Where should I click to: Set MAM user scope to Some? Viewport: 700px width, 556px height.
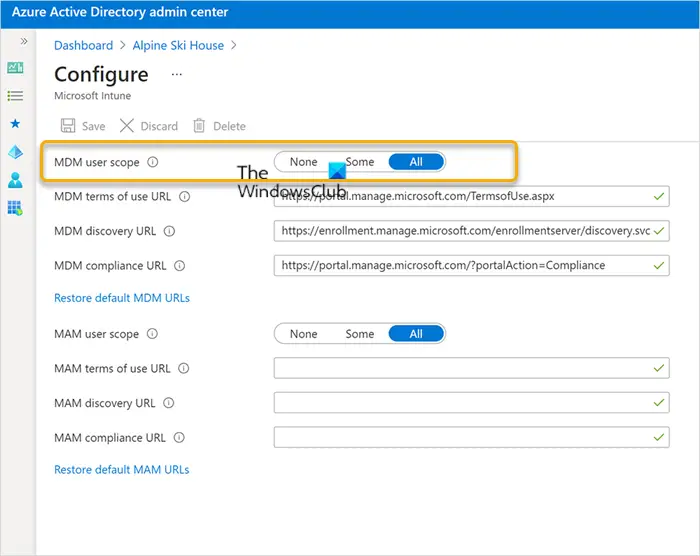[360, 334]
